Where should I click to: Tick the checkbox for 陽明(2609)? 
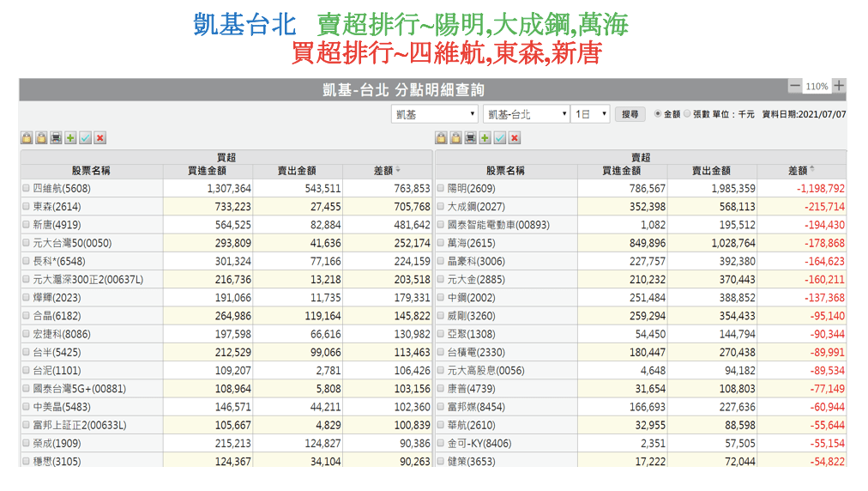coord(440,189)
